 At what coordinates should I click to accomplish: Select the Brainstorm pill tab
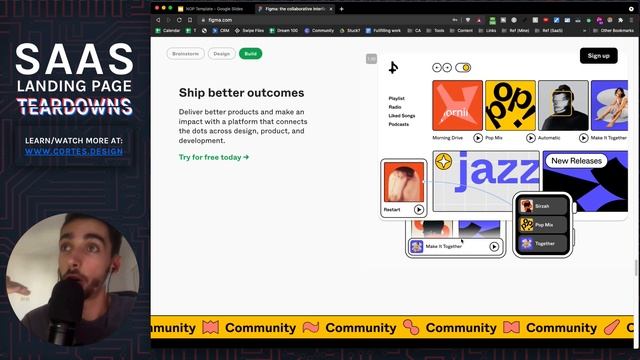coord(185,54)
